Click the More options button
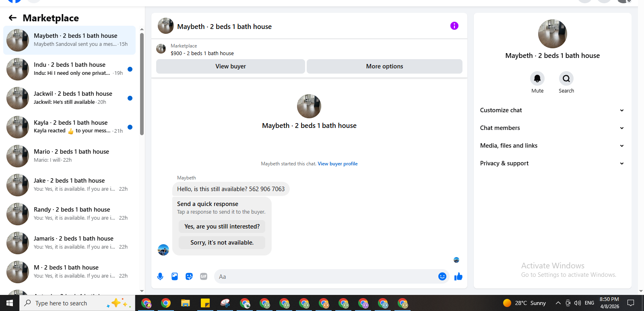This screenshot has width=644, height=311. 384,66
